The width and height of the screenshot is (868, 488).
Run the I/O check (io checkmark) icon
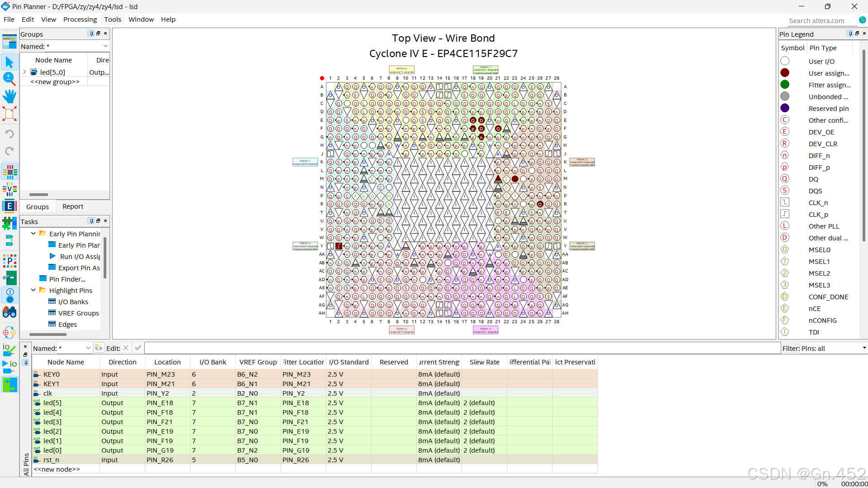(x=10, y=349)
